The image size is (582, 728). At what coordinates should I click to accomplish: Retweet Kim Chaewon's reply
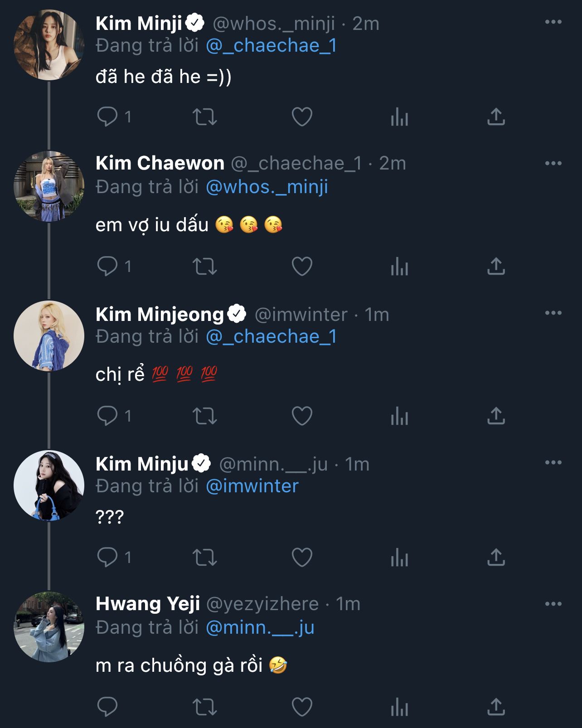[205, 266]
